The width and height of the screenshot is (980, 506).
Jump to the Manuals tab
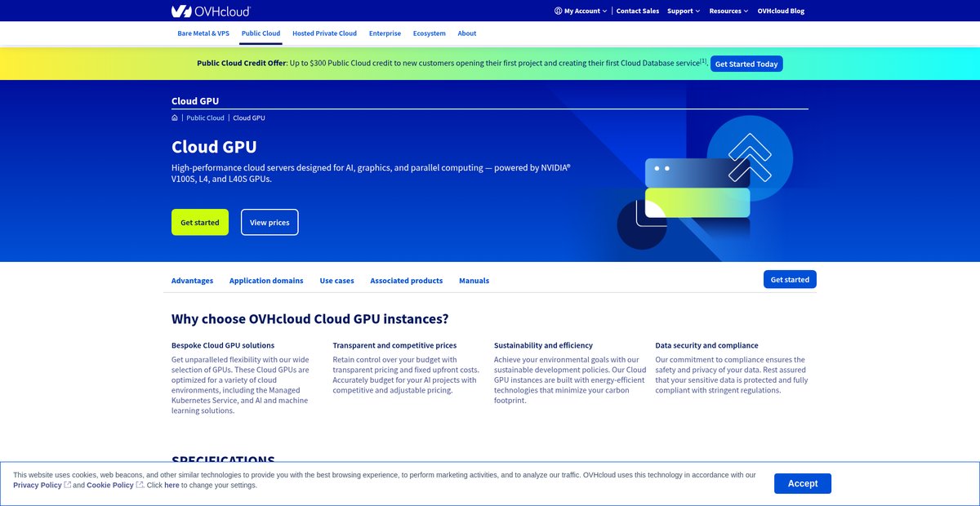pyautogui.click(x=474, y=280)
